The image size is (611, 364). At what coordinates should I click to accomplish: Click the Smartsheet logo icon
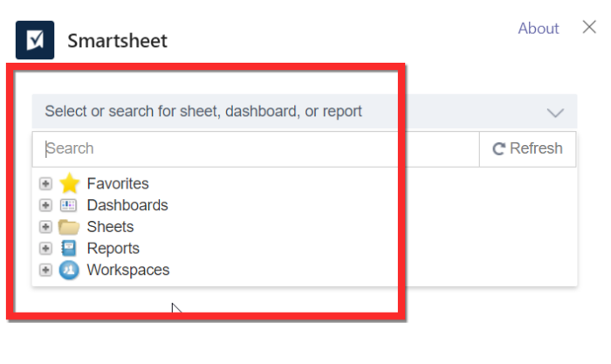tap(35, 40)
